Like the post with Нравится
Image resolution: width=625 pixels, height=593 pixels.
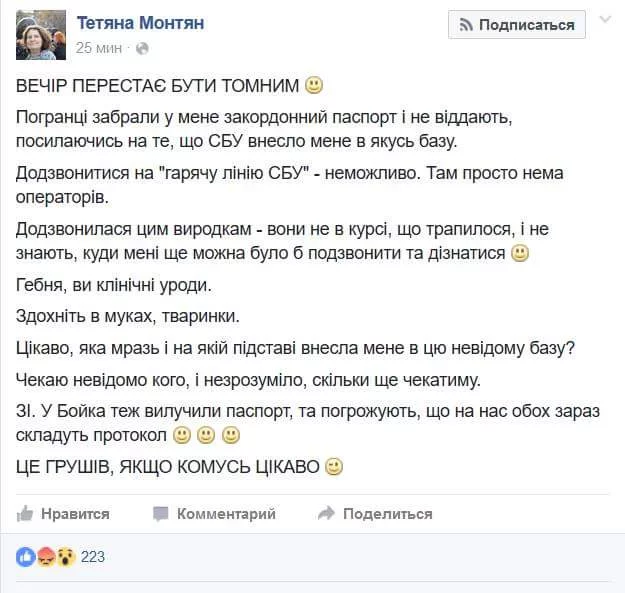click(x=75, y=513)
